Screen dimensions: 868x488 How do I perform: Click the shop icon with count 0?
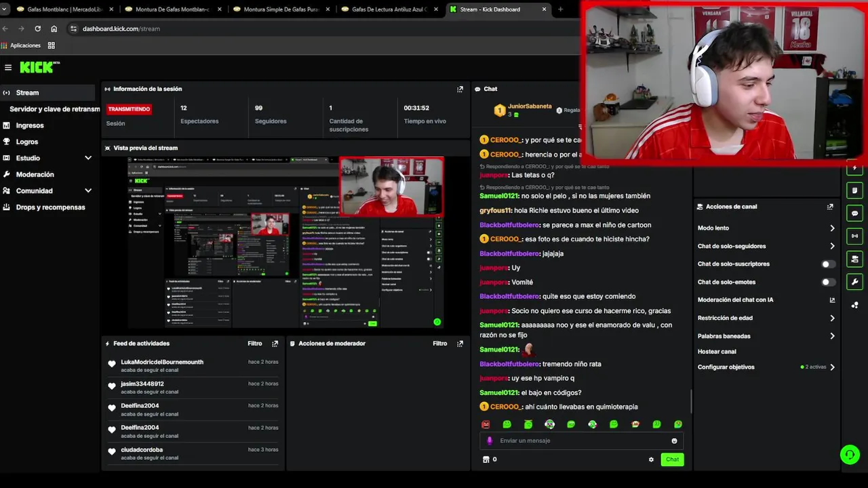coord(490,460)
